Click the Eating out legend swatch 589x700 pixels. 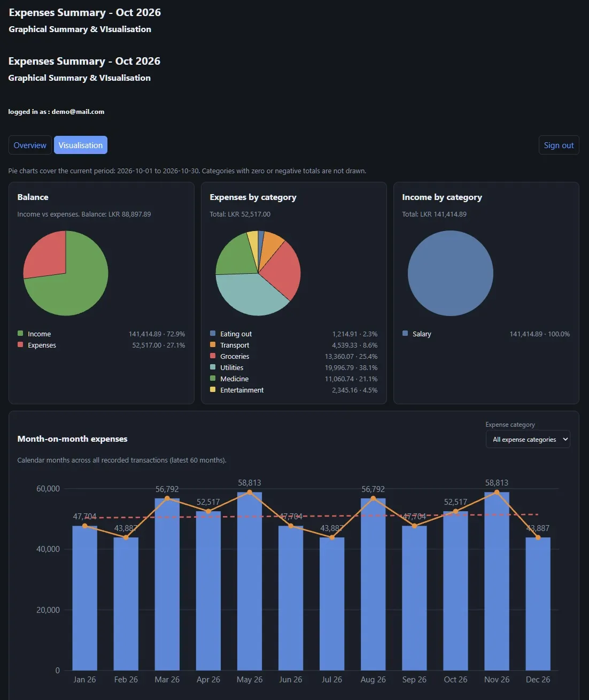click(213, 333)
